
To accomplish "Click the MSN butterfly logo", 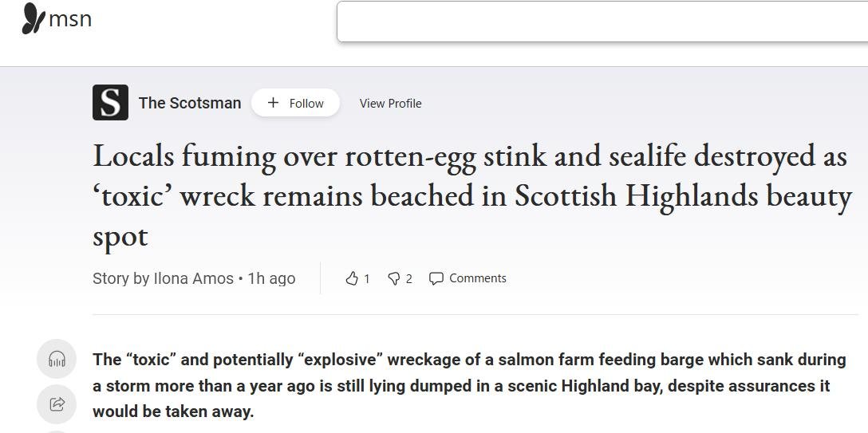I will 33,18.
